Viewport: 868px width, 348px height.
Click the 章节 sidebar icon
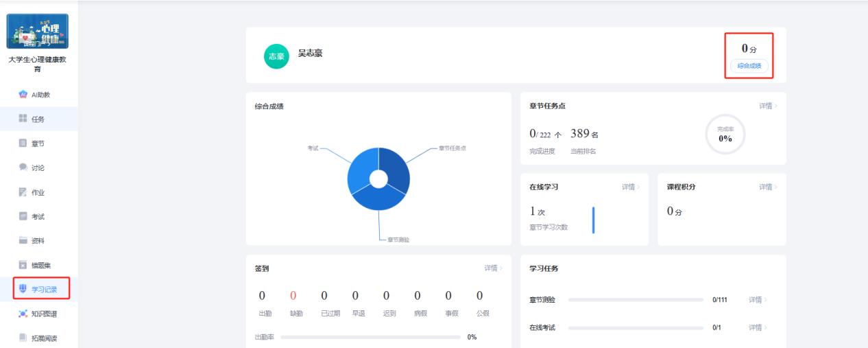(x=23, y=143)
